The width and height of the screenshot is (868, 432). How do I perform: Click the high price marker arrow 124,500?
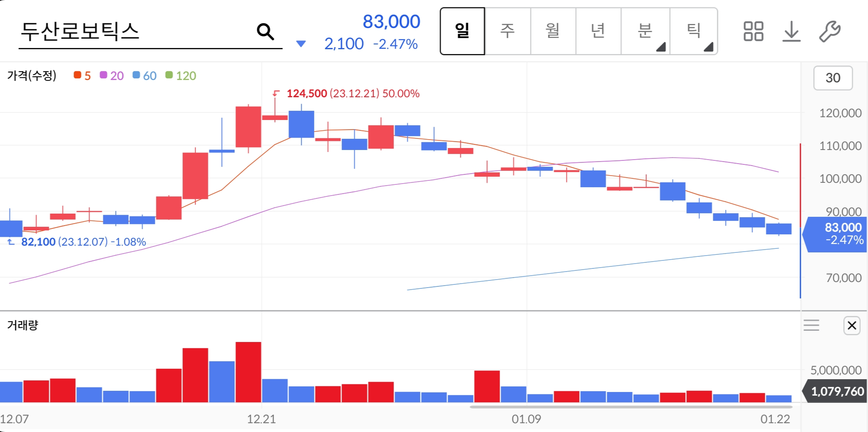tap(276, 94)
